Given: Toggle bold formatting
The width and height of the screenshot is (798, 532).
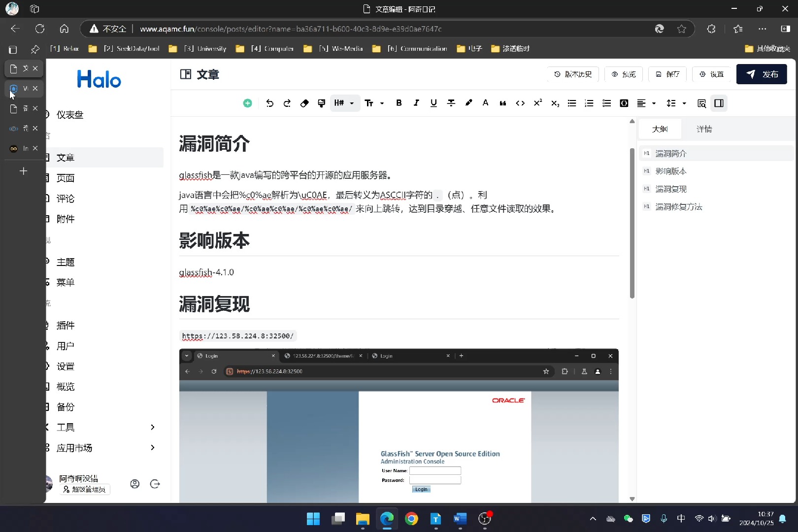Looking at the screenshot, I should coord(399,103).
